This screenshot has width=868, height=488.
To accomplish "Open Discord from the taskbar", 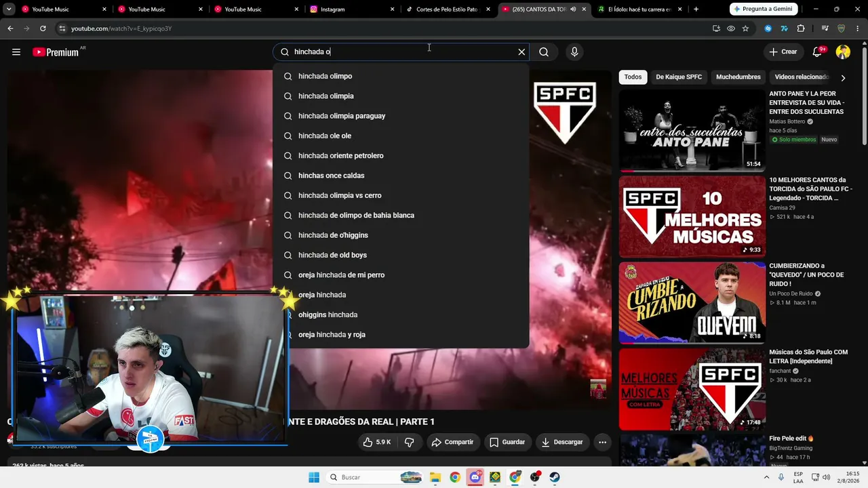I will [x=475, y=477].
